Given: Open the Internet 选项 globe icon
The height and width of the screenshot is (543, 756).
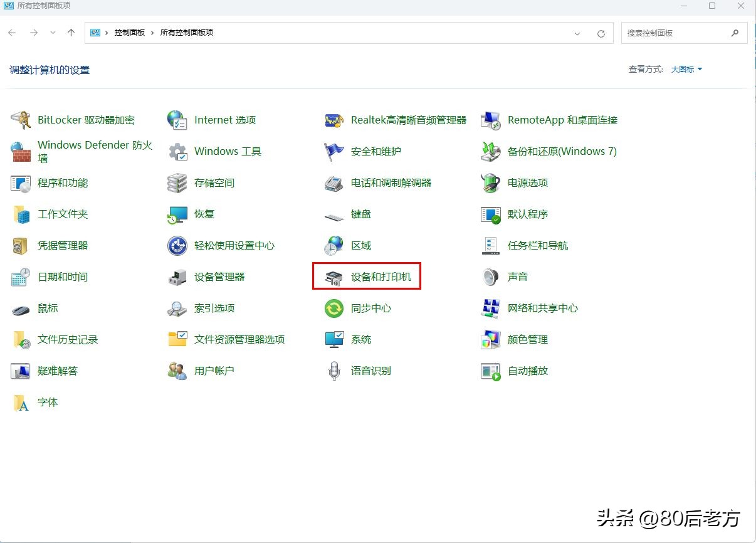Looking at the screenshot, I should tap(177, 120).
